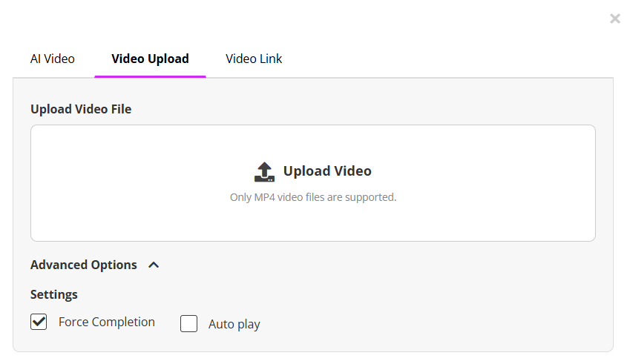The image size is (627, 364).
Task: Click the 'Only MP4 video files' note
Action: 313,197
